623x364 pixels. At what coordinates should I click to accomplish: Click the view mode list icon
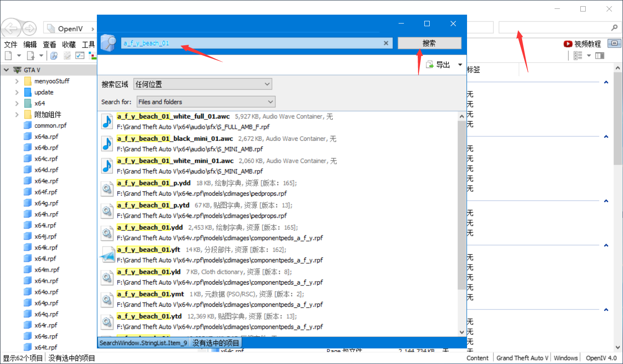578,55
